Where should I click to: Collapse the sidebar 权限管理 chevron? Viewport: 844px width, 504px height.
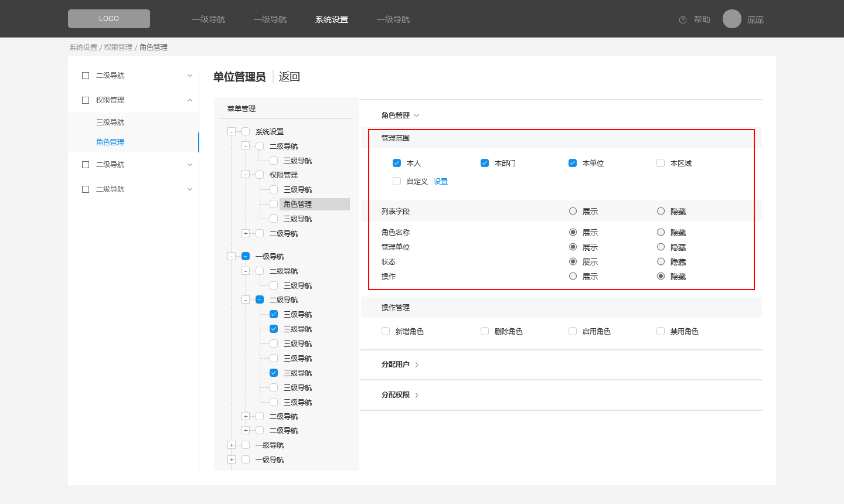pyautogui.click(x=190, y=100)
